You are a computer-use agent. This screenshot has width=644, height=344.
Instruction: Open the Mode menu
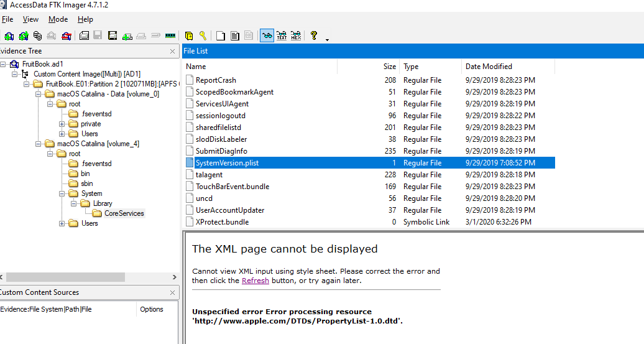point(58,19)
